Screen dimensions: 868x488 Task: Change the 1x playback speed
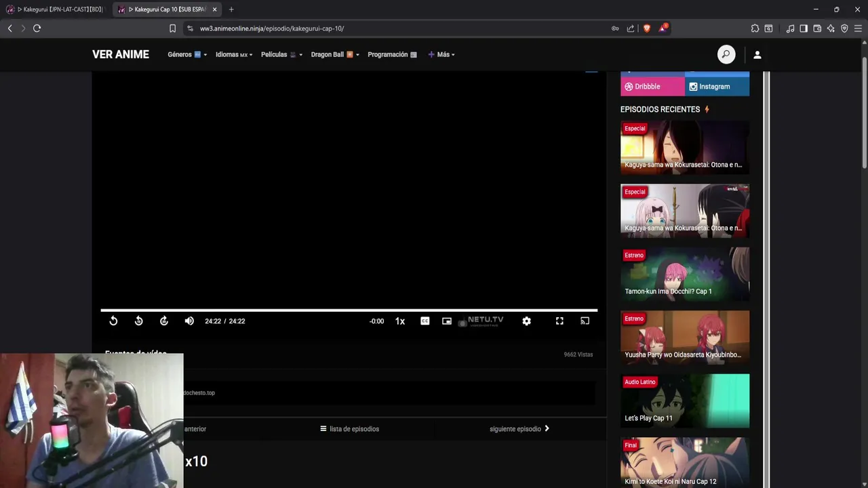tap(400, 321)
